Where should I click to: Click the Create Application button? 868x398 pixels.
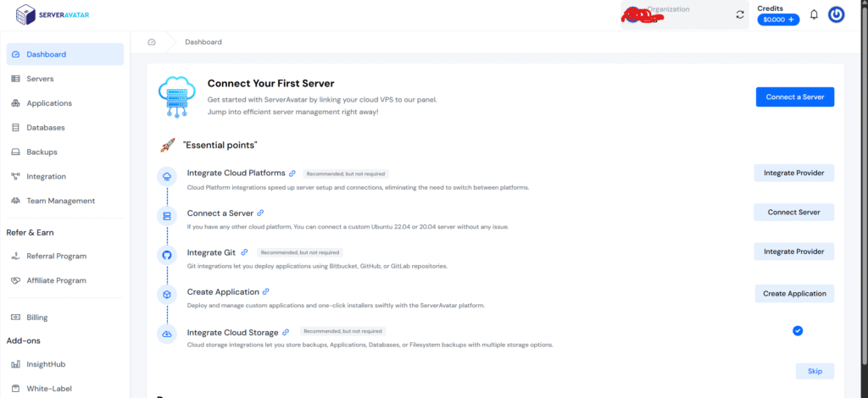794,294
